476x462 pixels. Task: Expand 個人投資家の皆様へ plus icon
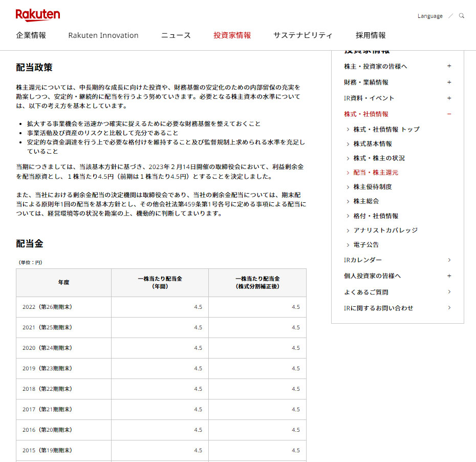coord(449,276)
